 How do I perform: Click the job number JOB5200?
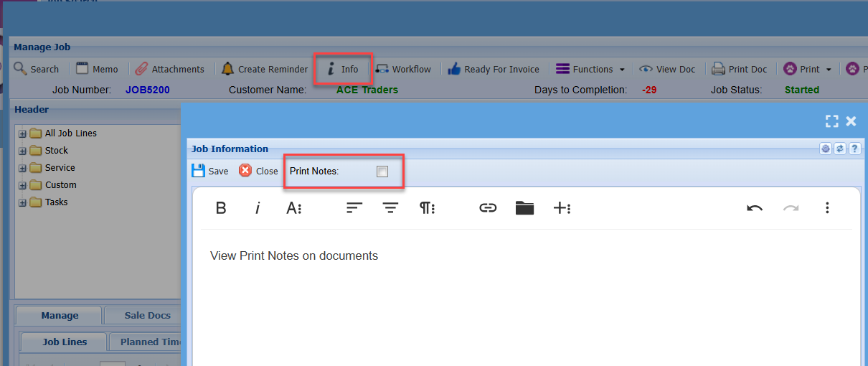[147, 90]
